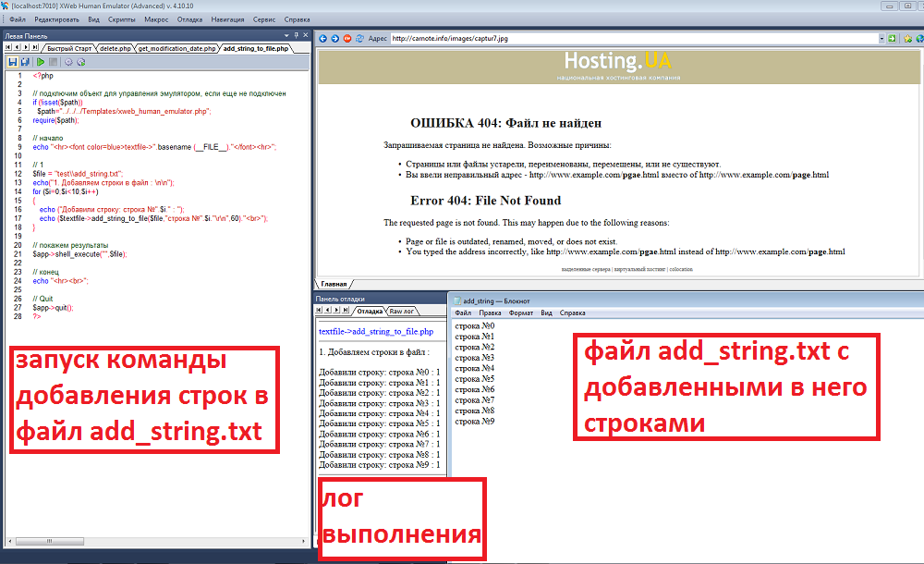Open the Навигация menu
This screenshot has width=924, height=564.
227,19
